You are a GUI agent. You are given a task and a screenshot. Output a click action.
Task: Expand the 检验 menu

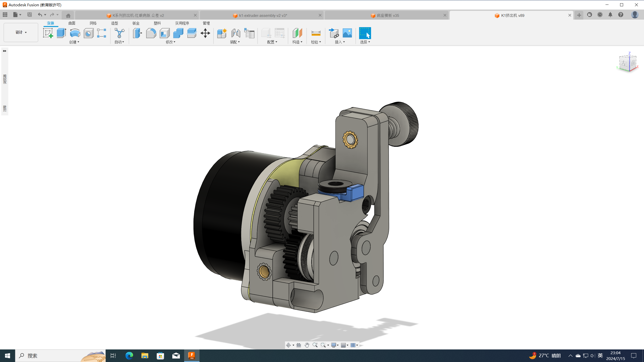click(x=316, y=42)
